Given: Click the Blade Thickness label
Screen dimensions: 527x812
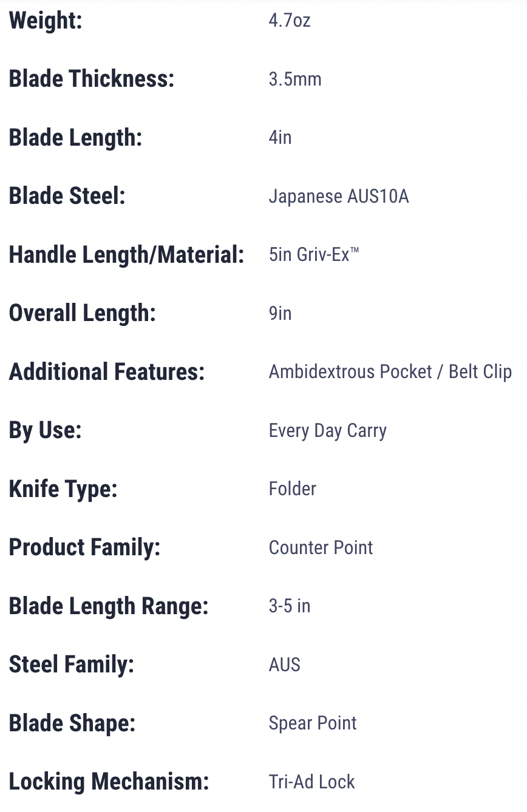Looking at the screenshot, I should click(92, 79).
